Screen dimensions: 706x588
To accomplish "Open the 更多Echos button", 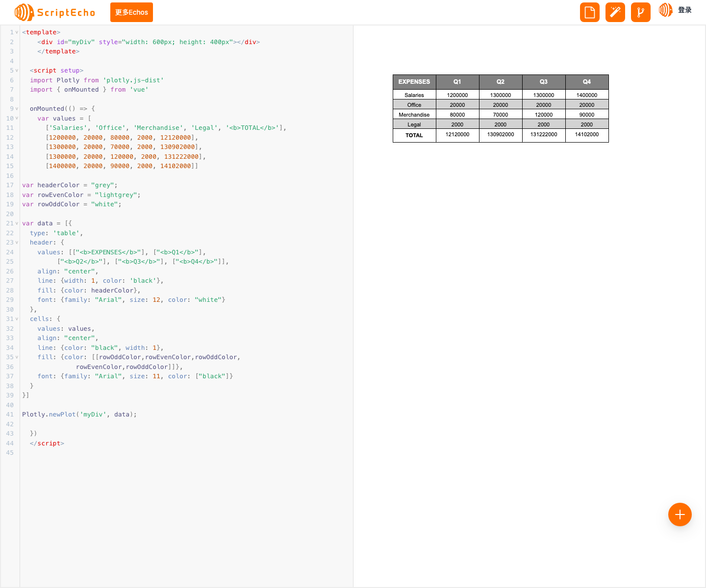I will coord(131,12).
